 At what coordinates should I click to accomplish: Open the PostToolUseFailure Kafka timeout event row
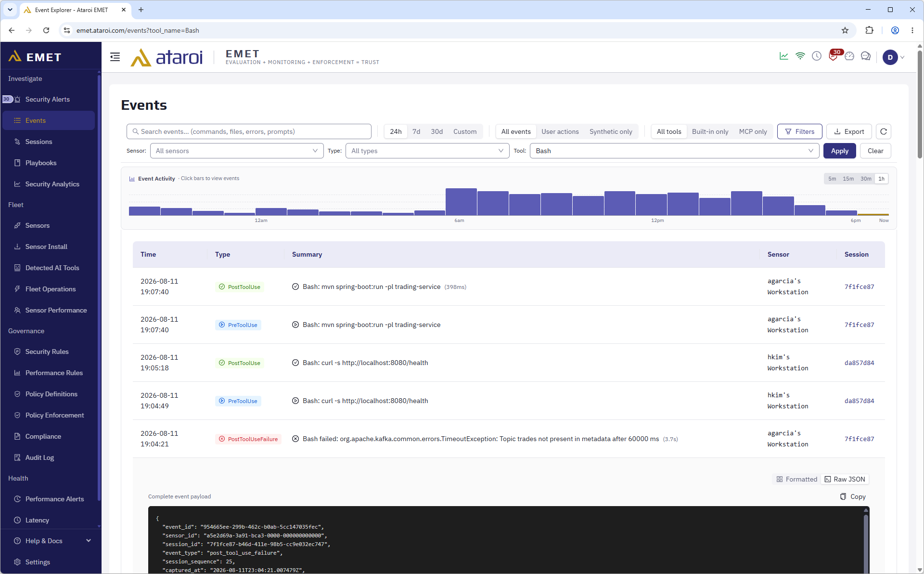tap(509, 439)
